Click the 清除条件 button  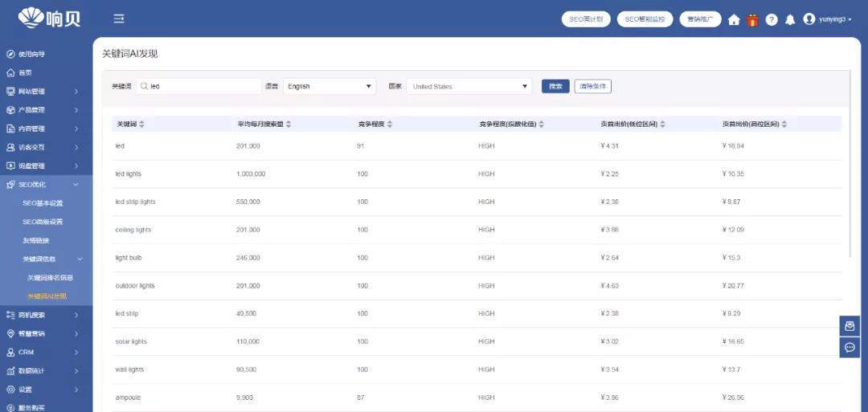pos(592,86)
